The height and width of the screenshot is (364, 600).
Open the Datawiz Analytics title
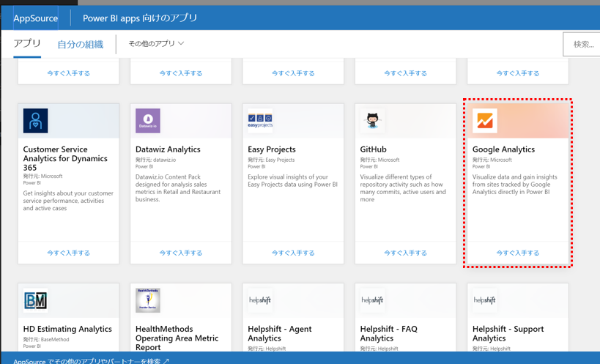click(168, 149)
